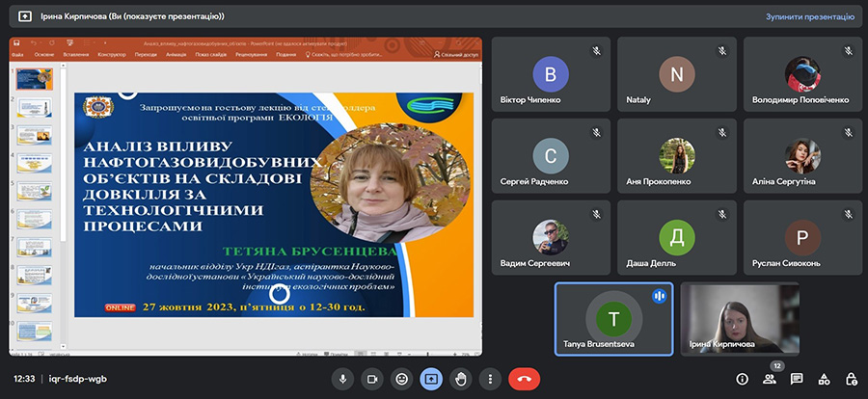Screen dimensions: 868x399
Task: Open the three-dot more options menu
Action: [490, 379]
